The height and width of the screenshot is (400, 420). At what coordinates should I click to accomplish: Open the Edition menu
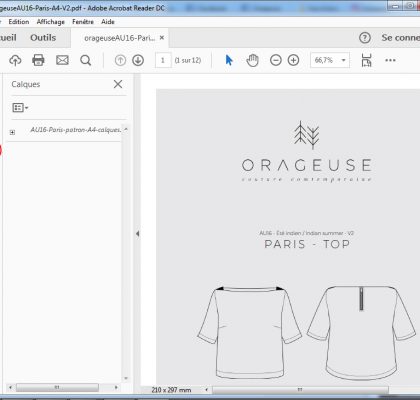[19, 22]
